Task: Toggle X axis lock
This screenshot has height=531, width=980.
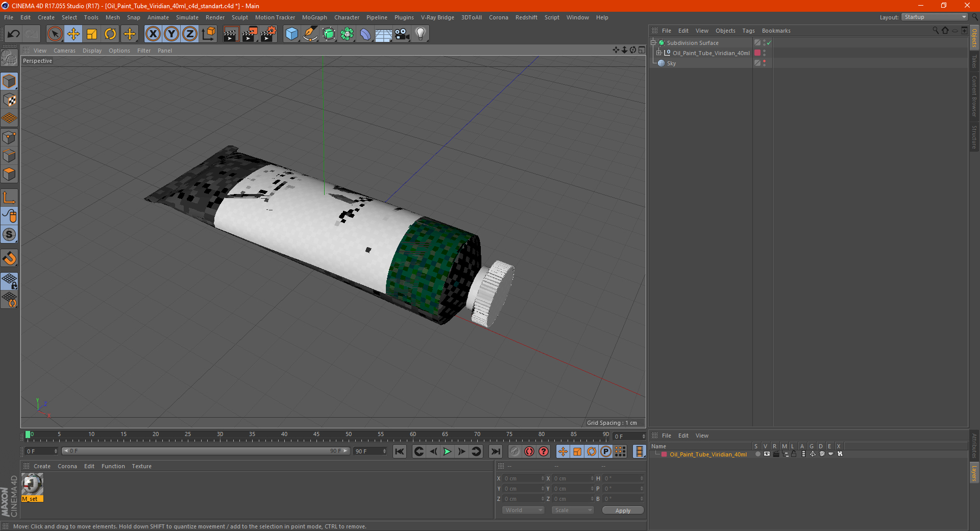Action: coord(153,34)
